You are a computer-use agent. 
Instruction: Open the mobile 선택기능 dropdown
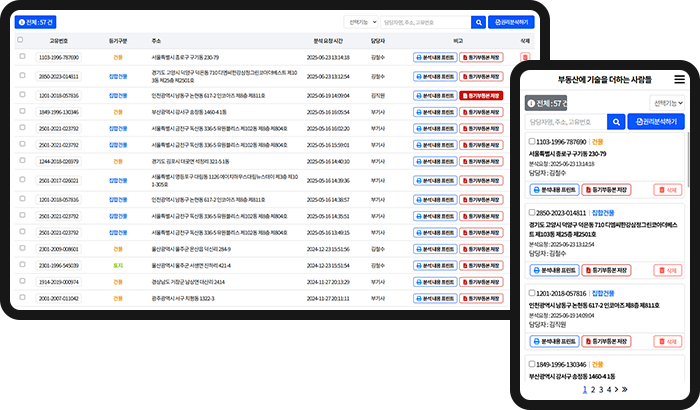pyautogui.click(x=668, y=102)
